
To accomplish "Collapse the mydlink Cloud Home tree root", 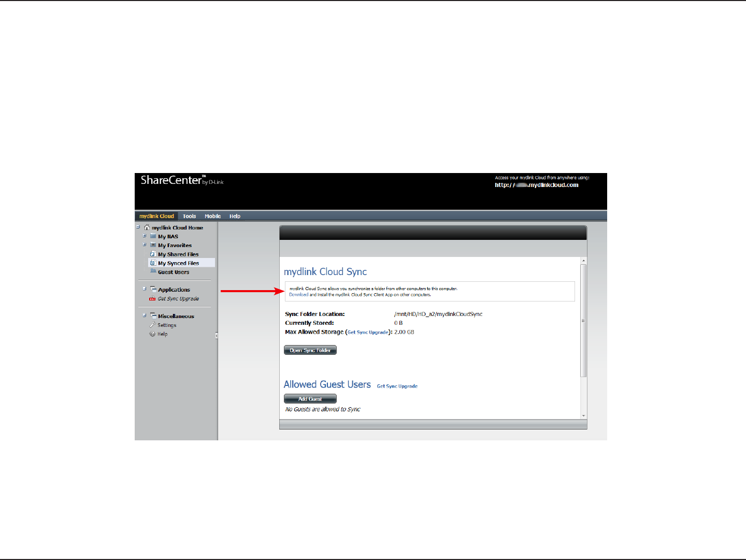I will (x=138, y=227).
